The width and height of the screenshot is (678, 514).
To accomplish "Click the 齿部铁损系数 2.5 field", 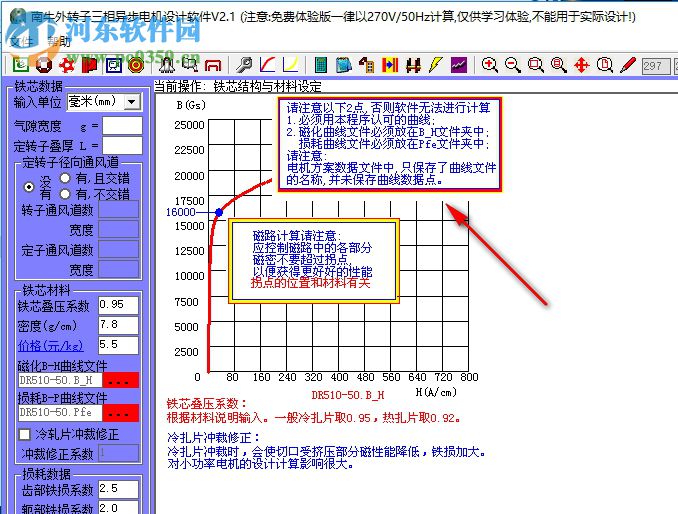I will (x=118, y=489).
